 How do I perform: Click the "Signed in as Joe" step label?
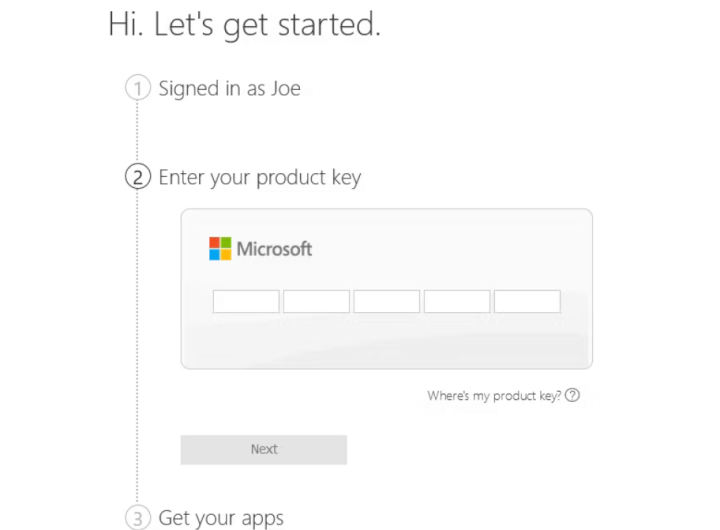pos(229,88)
